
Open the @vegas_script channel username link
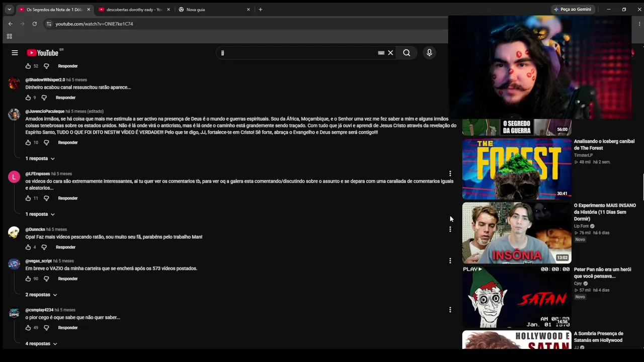point(39,261)
